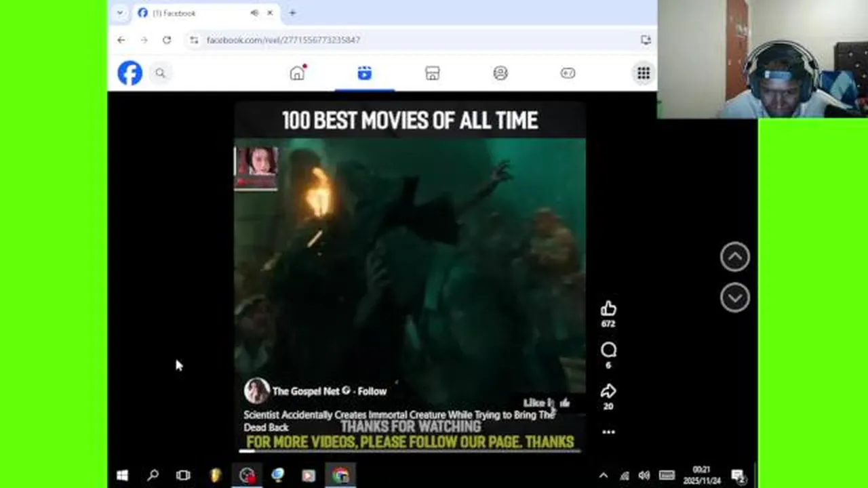Open the recording app on taskbar
The width and height of the screenshot is (868, 488).
pyautogui.click(x=247, y=475)
